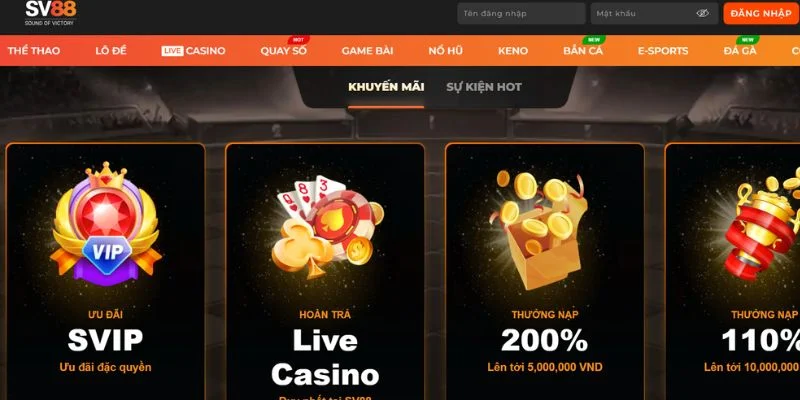
Task: Click the SV88 logo
Action: (x=51, y=13)
